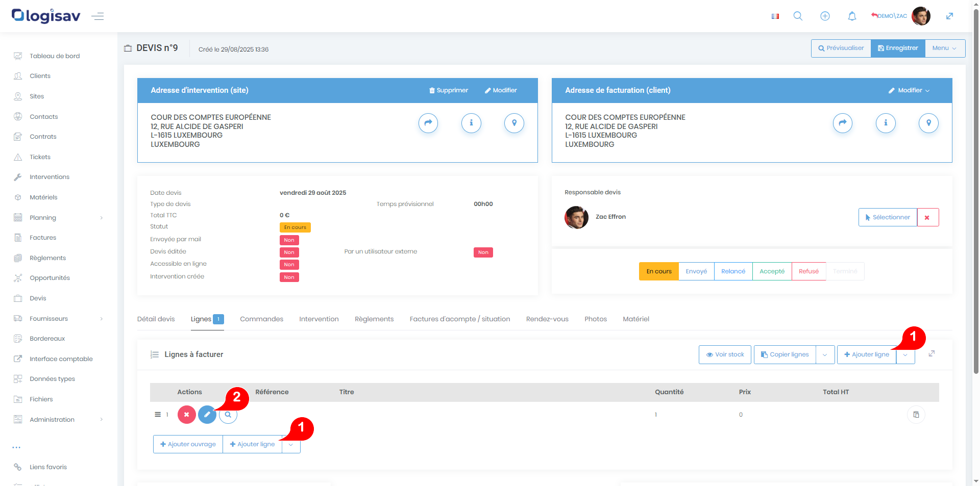Viewport: 980px width, 486px height.
Task: Click the clipboard icon on line 1
Action: tap(916, 415)
